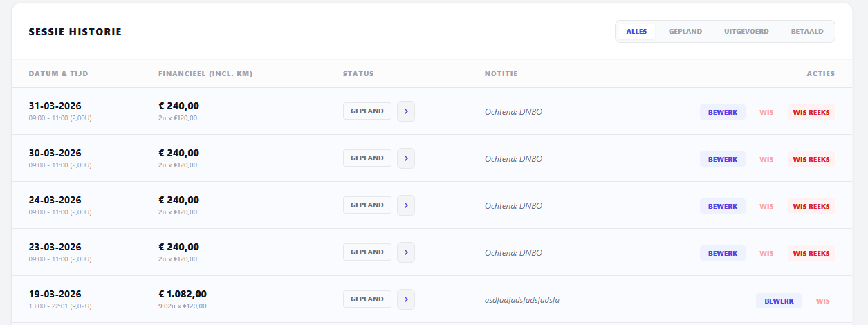Image resolution: width=868 pixels, height=325 pixels.
Task: Delete series for 23-03-2026 session
Action: click(x=811, y=253)
